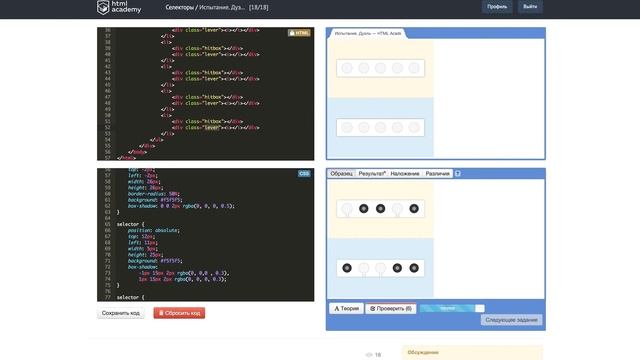
Task: Click the red Сбросить код button
Action: pyautogui.click(x=179, y=313)
